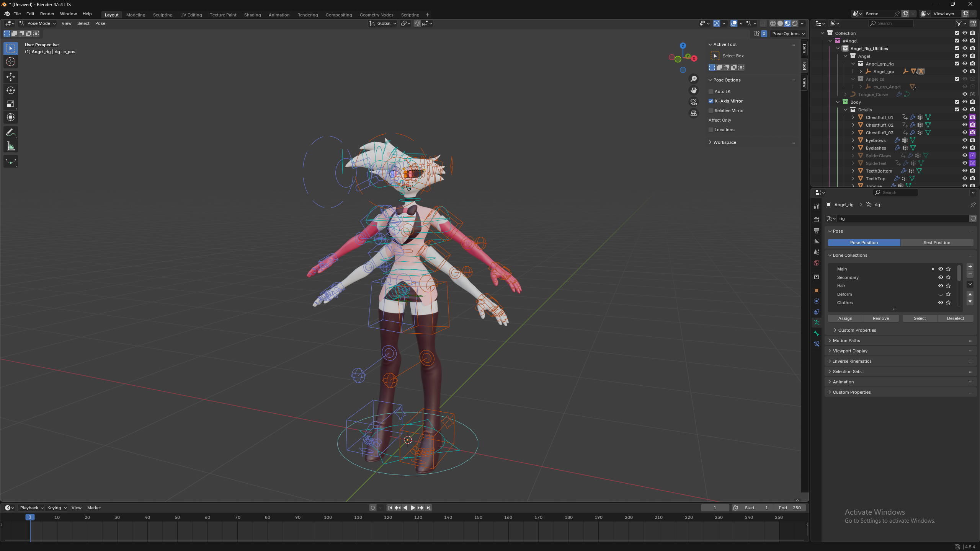
Task: Open the Pose menu
Action: coord(100,23)
